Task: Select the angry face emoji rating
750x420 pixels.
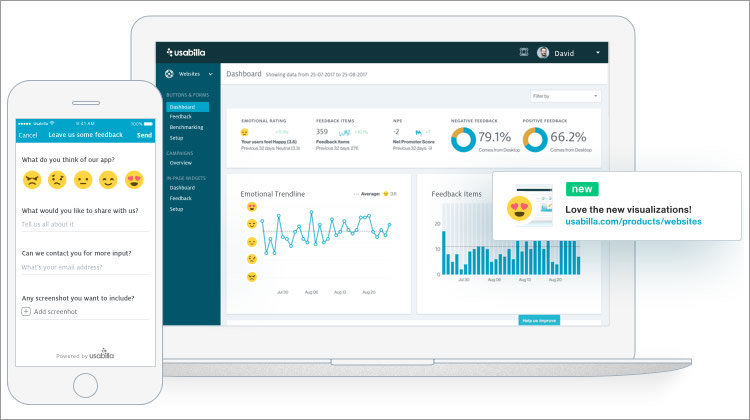Action: pyautogui.click(x=32, y=180)
